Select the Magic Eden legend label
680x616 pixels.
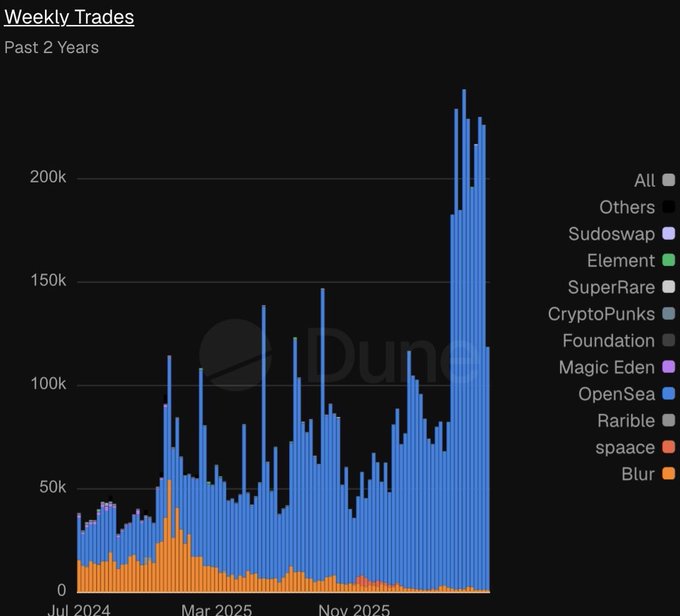click(607, 368)
